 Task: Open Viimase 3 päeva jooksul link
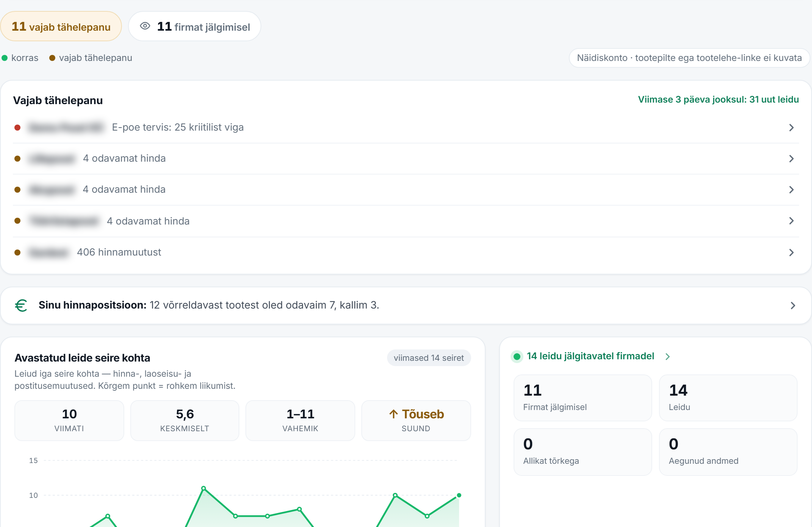718,100
